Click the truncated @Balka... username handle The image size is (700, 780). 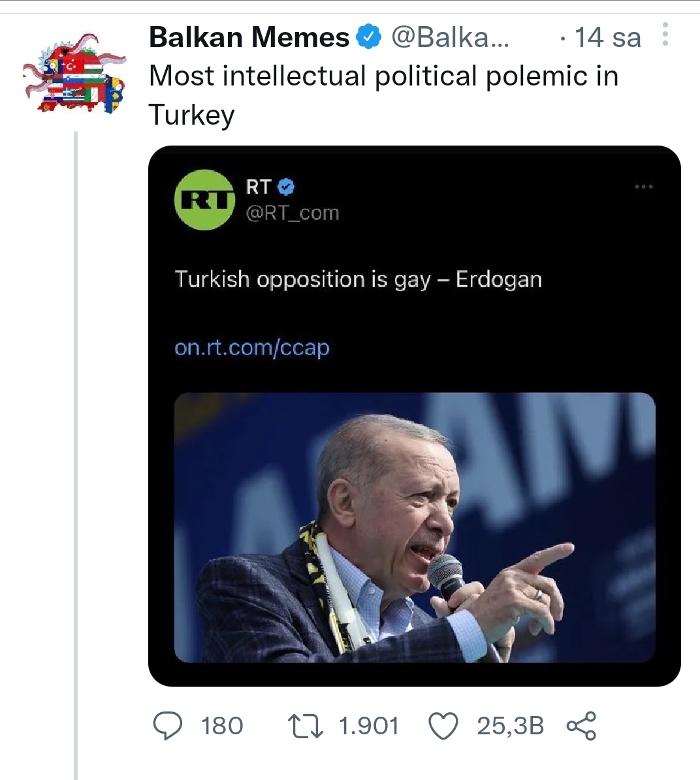click(x=451, y=37)
